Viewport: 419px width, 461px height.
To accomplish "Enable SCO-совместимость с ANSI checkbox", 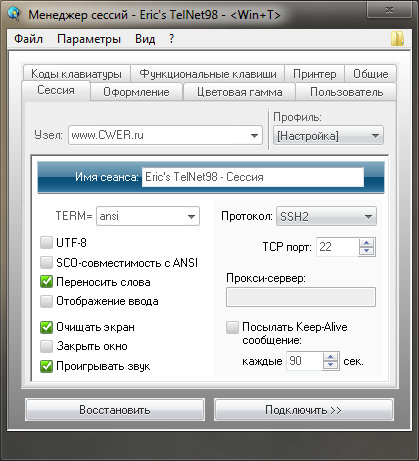I will 46,263.
